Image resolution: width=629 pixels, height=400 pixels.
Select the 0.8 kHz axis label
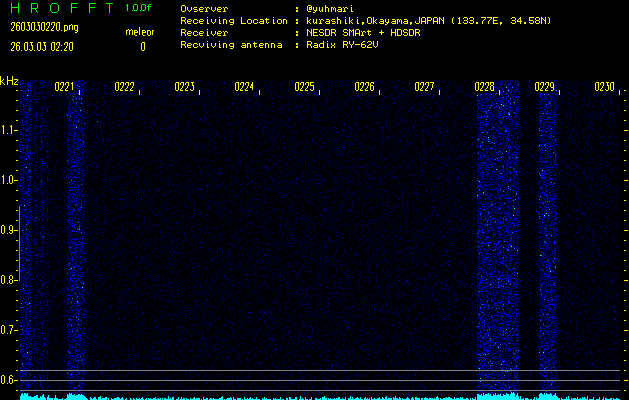click(x=8, y=280)
